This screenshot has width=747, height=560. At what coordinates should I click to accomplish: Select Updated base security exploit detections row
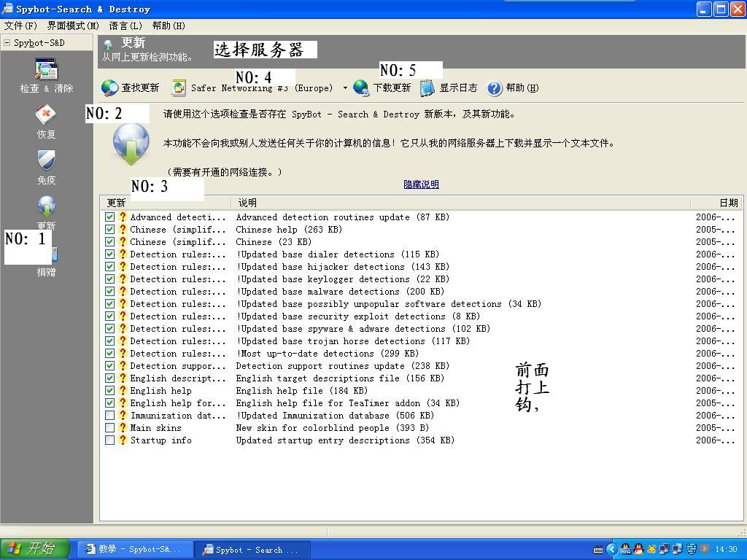coord(419,316)
